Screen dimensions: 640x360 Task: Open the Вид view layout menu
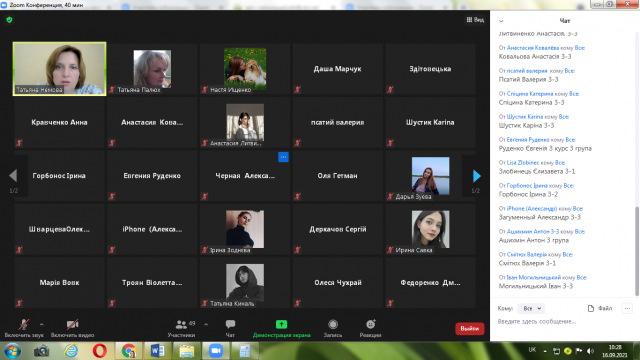(475, 20)
